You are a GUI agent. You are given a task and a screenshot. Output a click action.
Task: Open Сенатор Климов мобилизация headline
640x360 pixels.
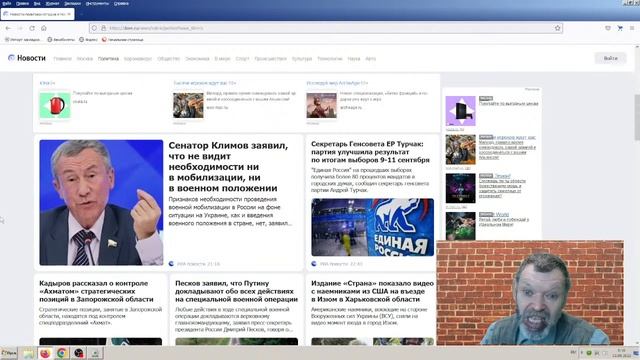pos(228,167)
